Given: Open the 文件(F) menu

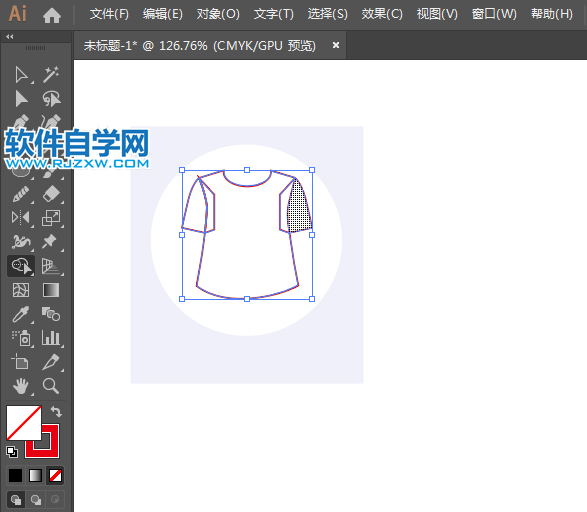Looking at the screenshot, I should pos(109,14).
